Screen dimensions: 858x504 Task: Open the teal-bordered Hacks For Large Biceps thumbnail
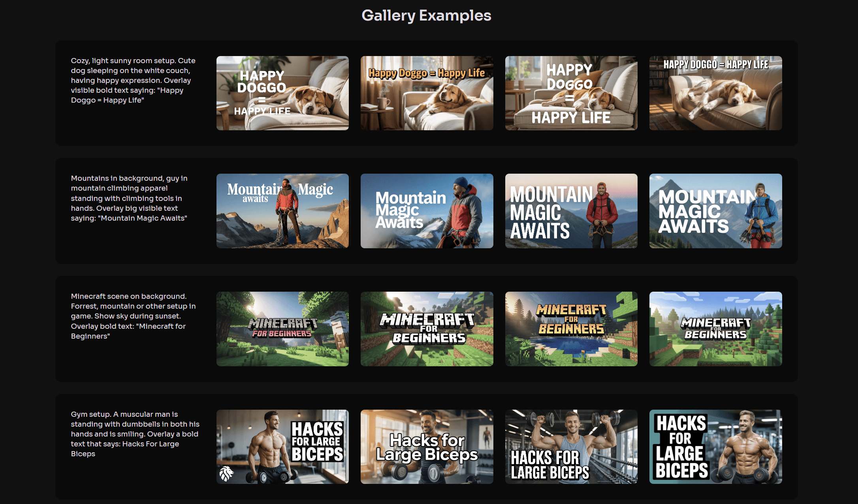click(x=716, y=447)
